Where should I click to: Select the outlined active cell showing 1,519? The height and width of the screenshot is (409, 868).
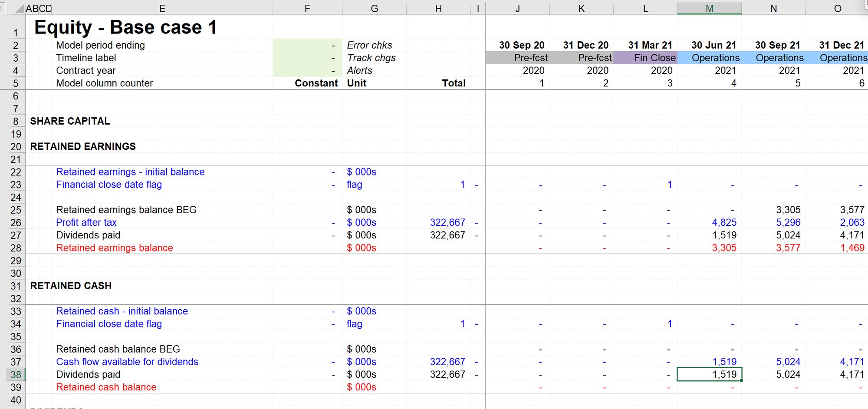click(710, 374)
